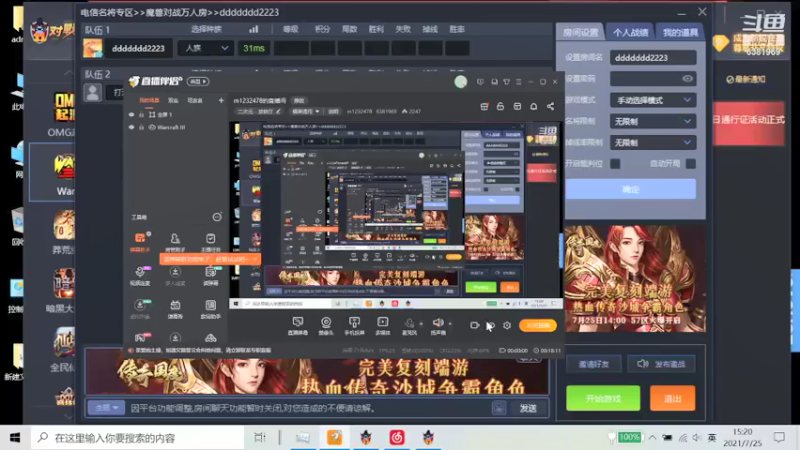Viewport: 800px width, 450px height.
Task: Toggle visibility eye of 全屏 1 source
Action: tap(132, 115)
